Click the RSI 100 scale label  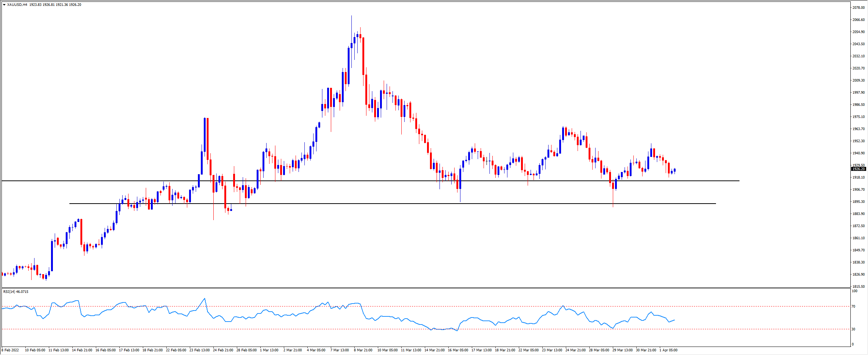[x=854, y=291]
